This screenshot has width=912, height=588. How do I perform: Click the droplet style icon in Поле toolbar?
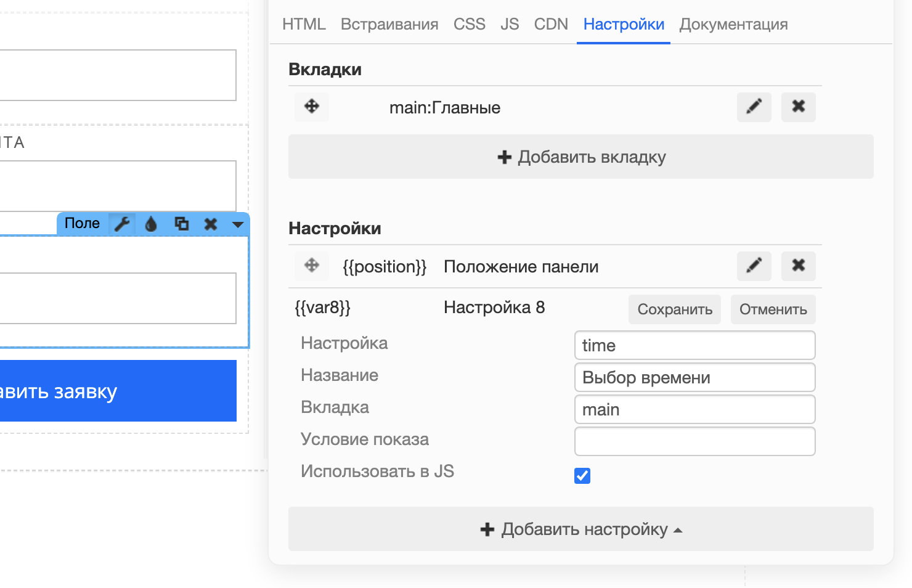point(151,224)
